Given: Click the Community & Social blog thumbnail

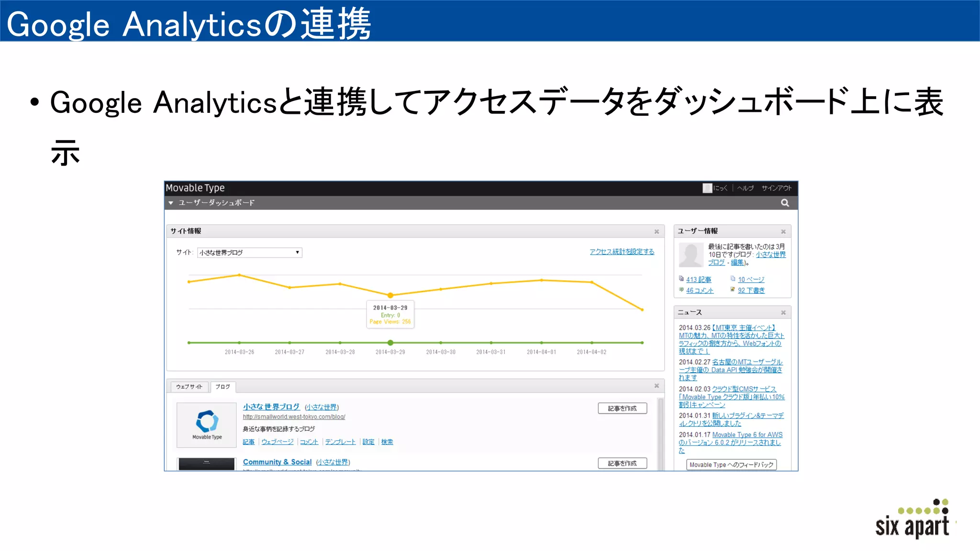Looking at the screenshot, I should 207,464.
